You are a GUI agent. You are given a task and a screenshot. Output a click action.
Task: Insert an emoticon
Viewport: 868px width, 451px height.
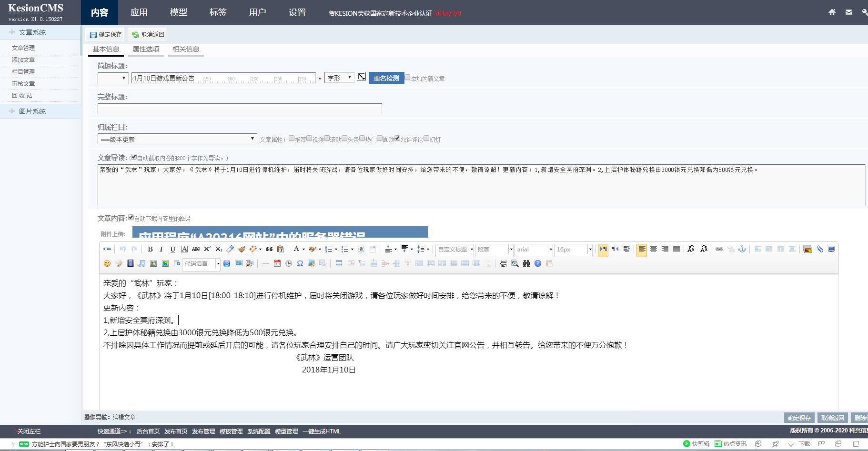107,263
